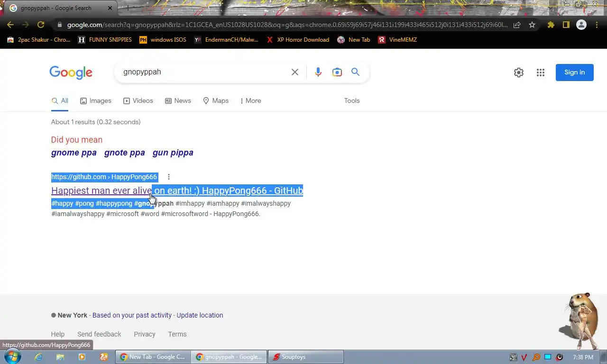This screenshot has height=364, width=607.
Task: Open Windows Explorer folder on taskbar
Action: tap(60, 357)
